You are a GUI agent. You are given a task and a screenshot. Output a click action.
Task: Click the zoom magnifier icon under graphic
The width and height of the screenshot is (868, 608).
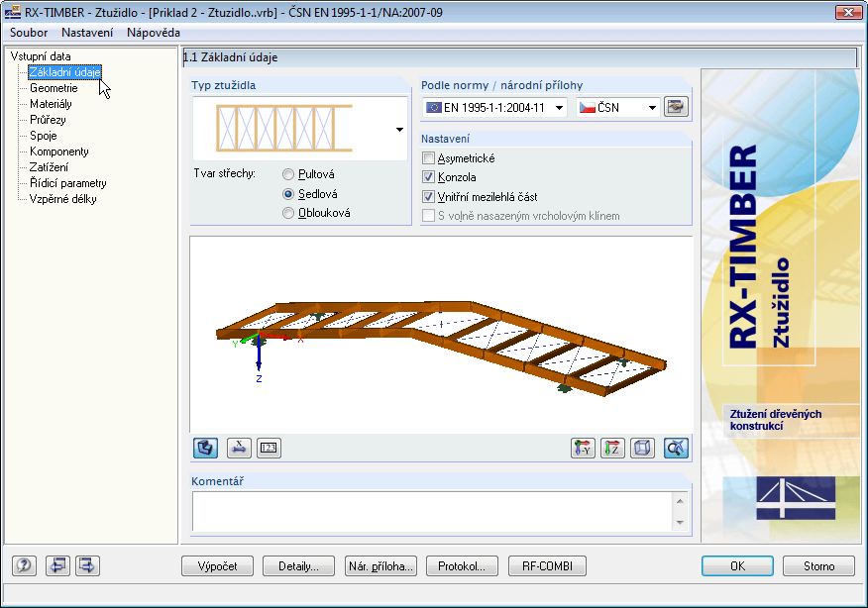(x=676, y=448)
